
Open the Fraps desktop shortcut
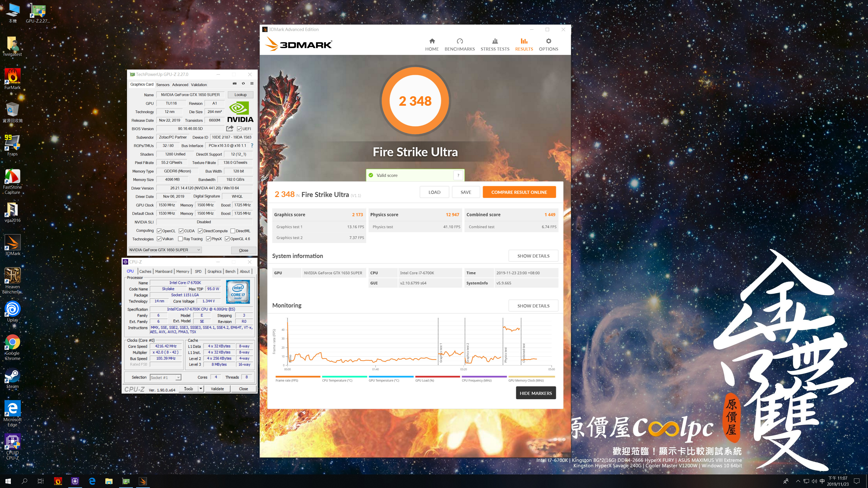coord(12,145)
